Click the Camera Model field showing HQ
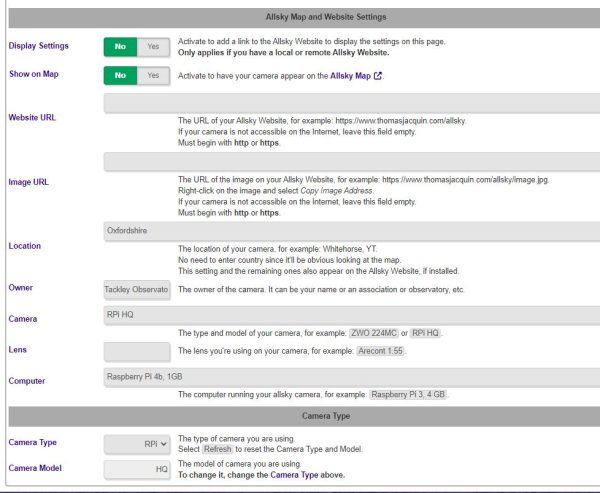Screen dimensions: 600x493 137,469
